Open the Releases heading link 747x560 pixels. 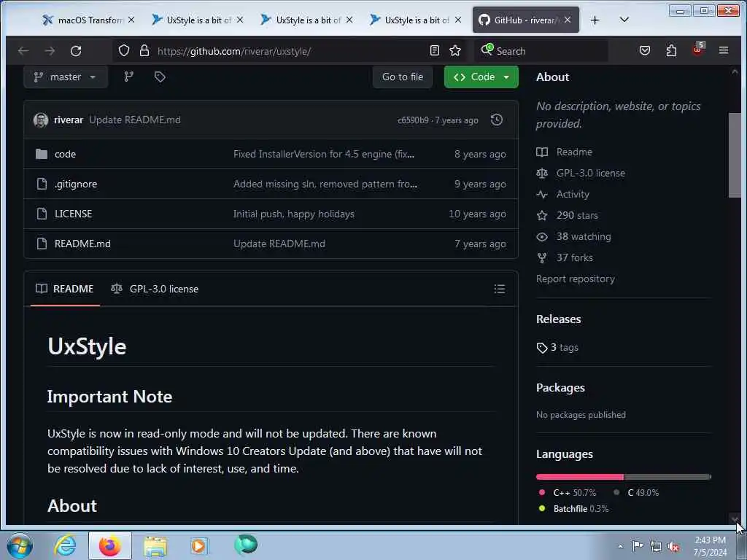tap(558, 319)
